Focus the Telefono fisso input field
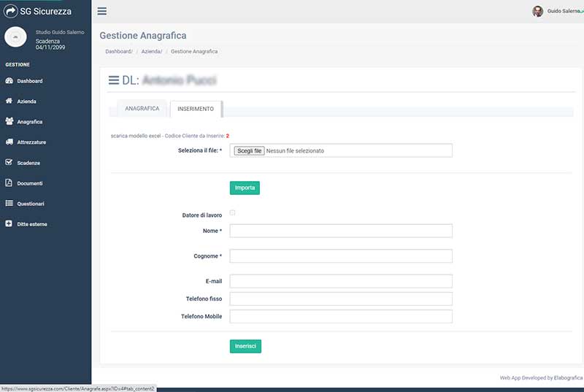The image size is (584, 392). click(x=341, y=299)
